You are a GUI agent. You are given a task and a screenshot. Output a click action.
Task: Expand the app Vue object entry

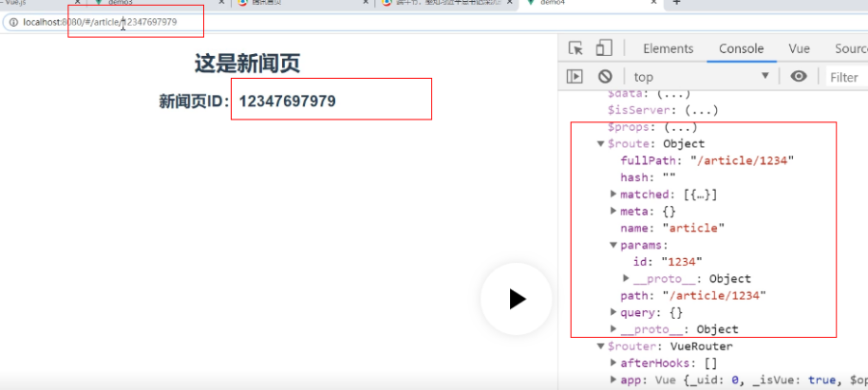tap(613, 380)
